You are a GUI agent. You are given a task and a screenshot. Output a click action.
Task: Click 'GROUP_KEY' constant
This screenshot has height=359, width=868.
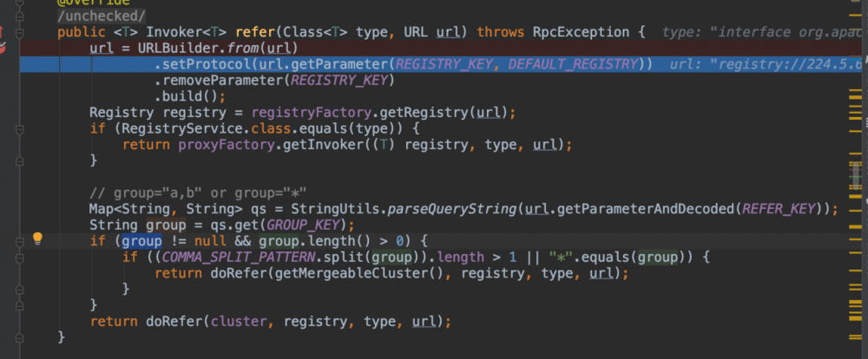point(303,225)
